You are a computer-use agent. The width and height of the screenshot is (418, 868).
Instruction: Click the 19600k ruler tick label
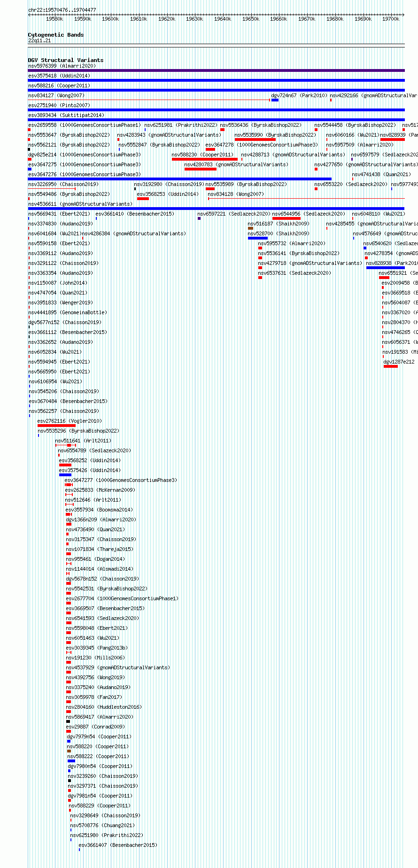click(110, 19)
